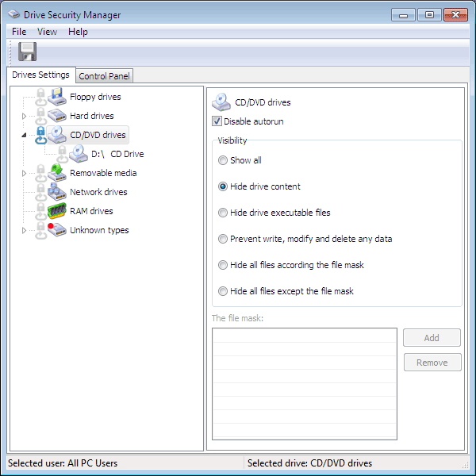Select the Network drives tree label
476x476 pixels.
click(x=98, y=192)
